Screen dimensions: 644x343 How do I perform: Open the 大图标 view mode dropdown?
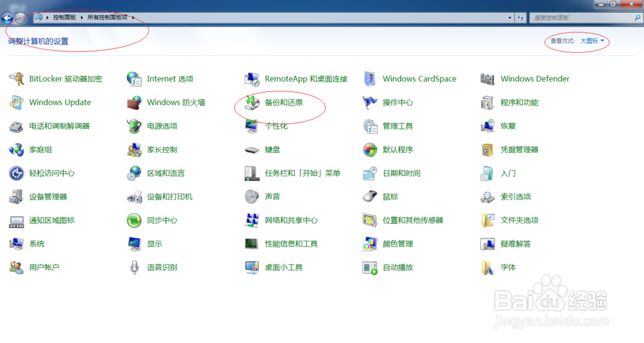coord(592,41)
